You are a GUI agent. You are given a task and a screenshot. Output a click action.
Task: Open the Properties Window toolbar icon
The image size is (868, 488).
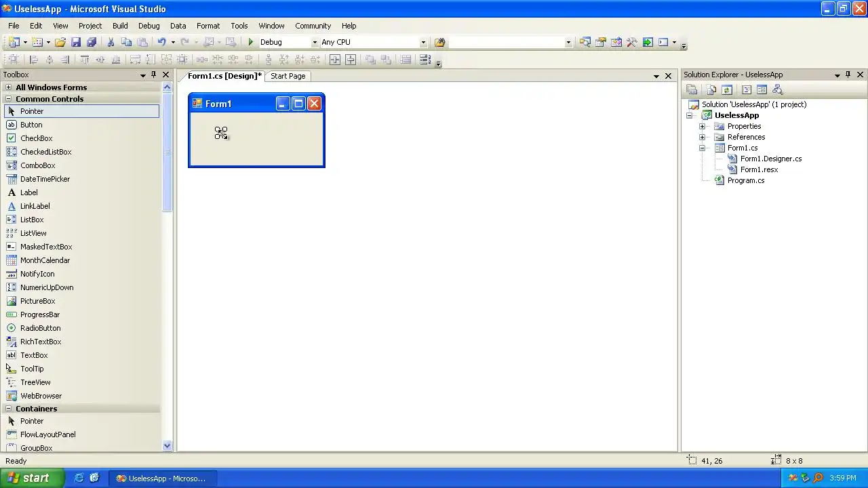click(600, 42)
